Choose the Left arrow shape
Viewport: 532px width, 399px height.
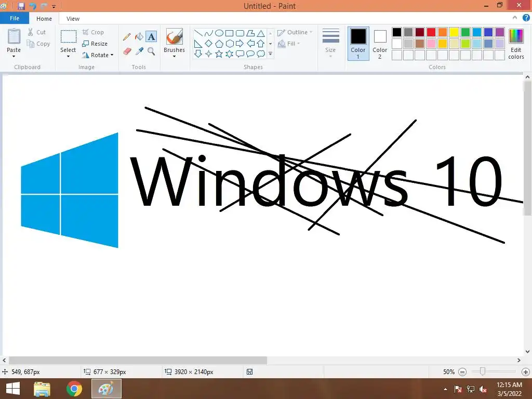coord(250,44)
